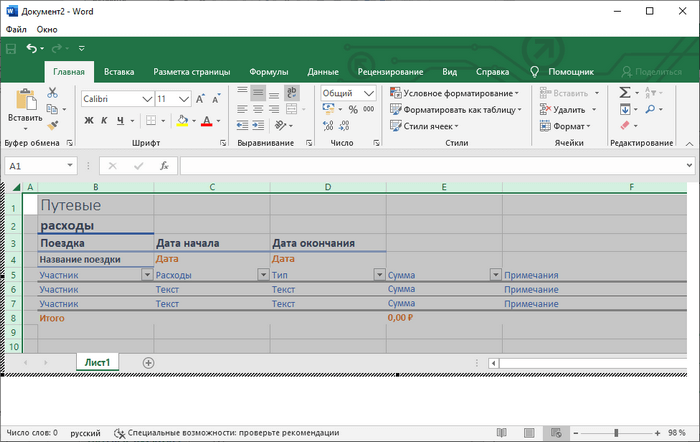700x442 pixels.
Task: Select the Лист1 sheet tab
Action: [x=97, y=363]
